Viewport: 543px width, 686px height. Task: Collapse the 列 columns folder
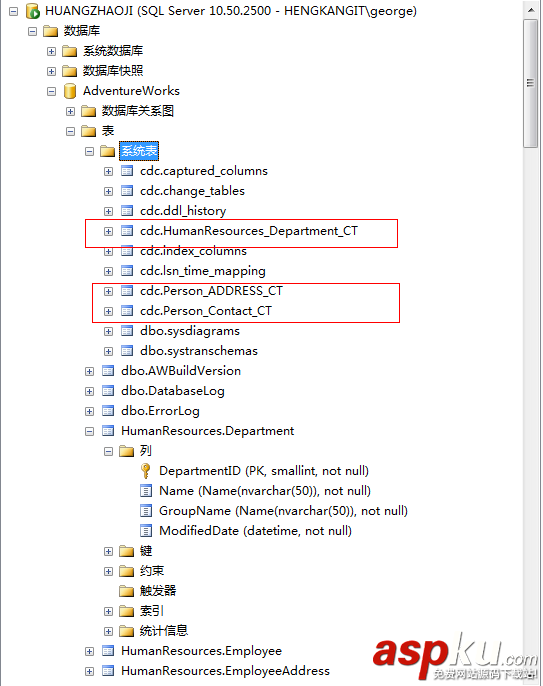(109, 452)
